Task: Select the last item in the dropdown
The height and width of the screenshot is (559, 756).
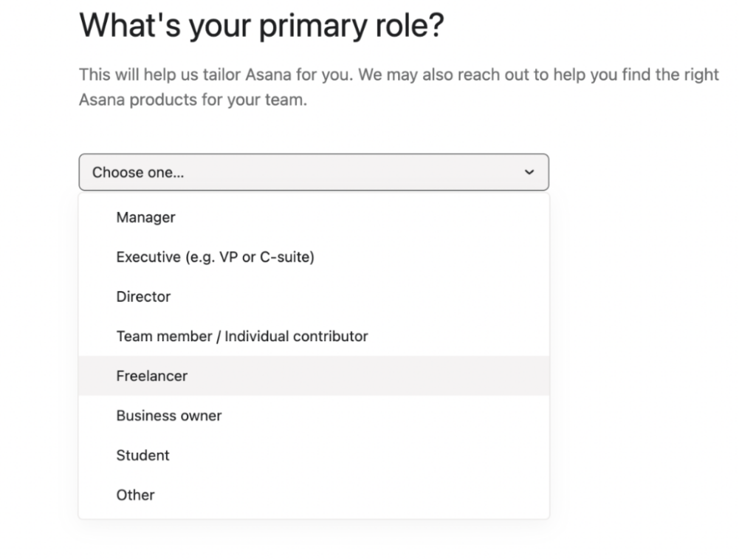Action: click(x=136, y=495)
